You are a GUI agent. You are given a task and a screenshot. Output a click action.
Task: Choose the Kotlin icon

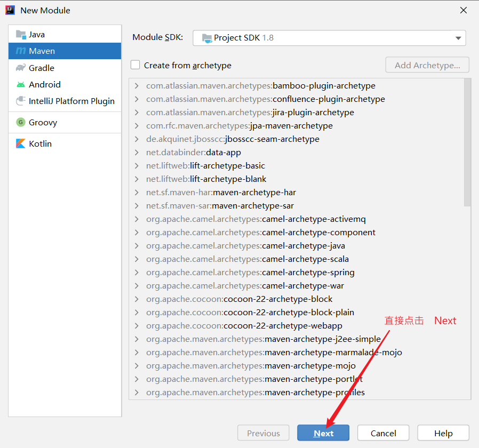[21, 143]
